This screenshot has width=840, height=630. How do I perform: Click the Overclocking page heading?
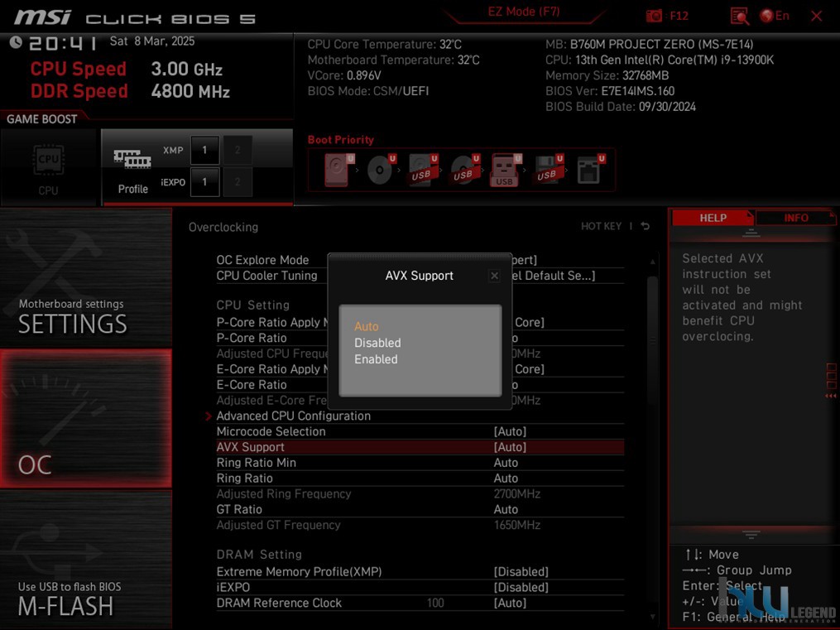coord(223,227)
